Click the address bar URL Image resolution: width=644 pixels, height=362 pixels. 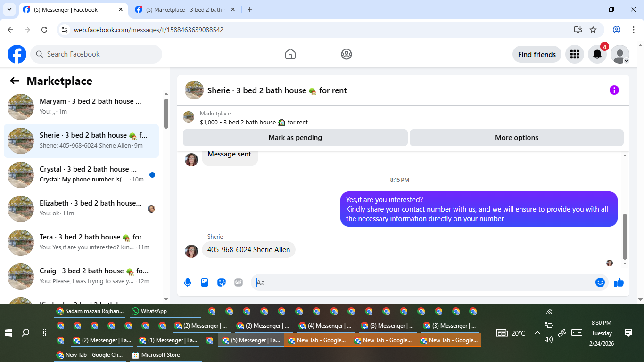click(x=149, y=30)
